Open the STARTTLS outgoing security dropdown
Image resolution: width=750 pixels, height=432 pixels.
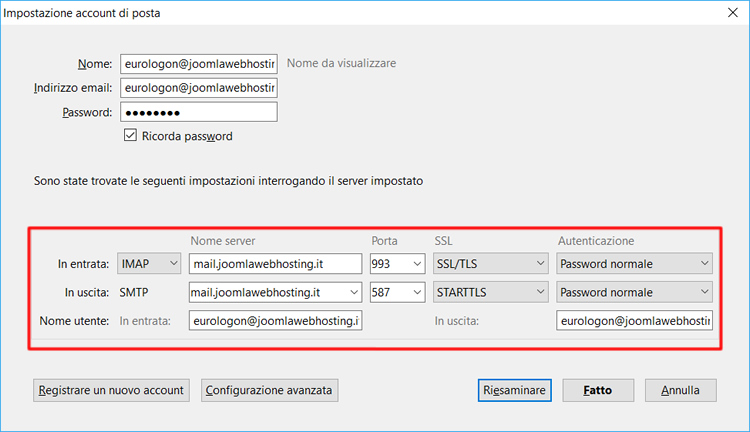coord(490,293)
